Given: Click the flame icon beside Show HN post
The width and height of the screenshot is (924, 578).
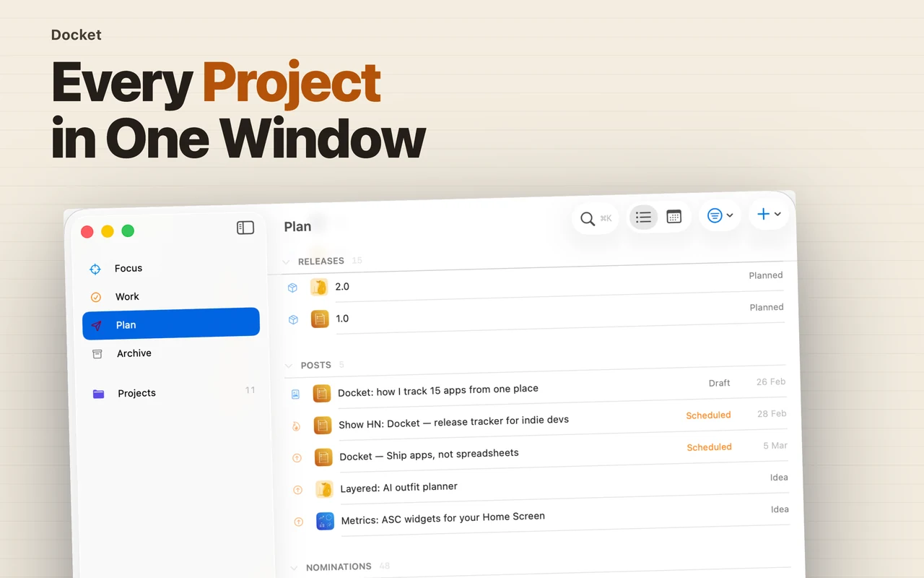Looking at the screenshot, I should tap(296, 426).
